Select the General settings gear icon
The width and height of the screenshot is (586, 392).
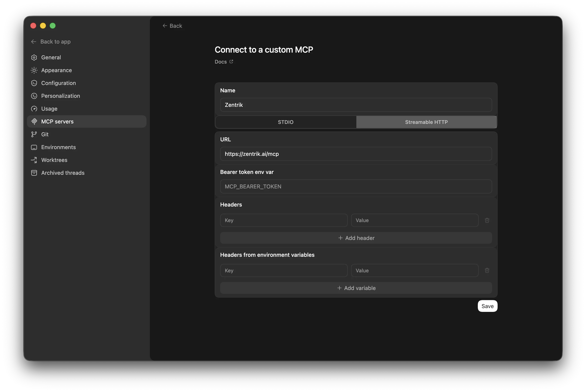pyautogui.click(x=34, y=57)
